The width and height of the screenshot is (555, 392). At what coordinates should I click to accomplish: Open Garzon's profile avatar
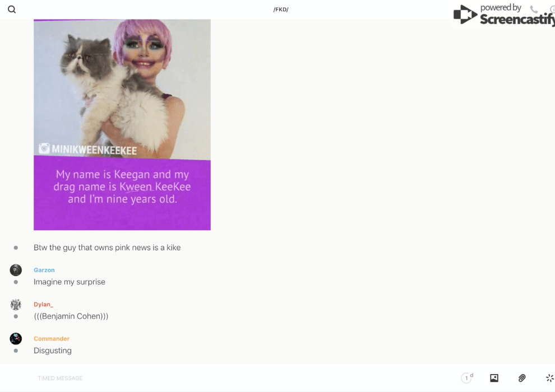pyautogui.click(x=16, y=270)
